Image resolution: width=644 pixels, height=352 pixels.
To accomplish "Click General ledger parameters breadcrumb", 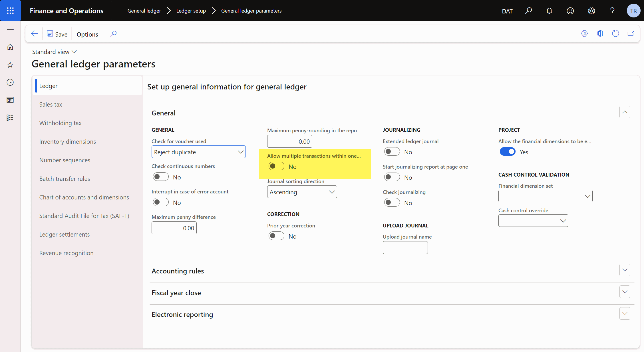I will [251, 11].
